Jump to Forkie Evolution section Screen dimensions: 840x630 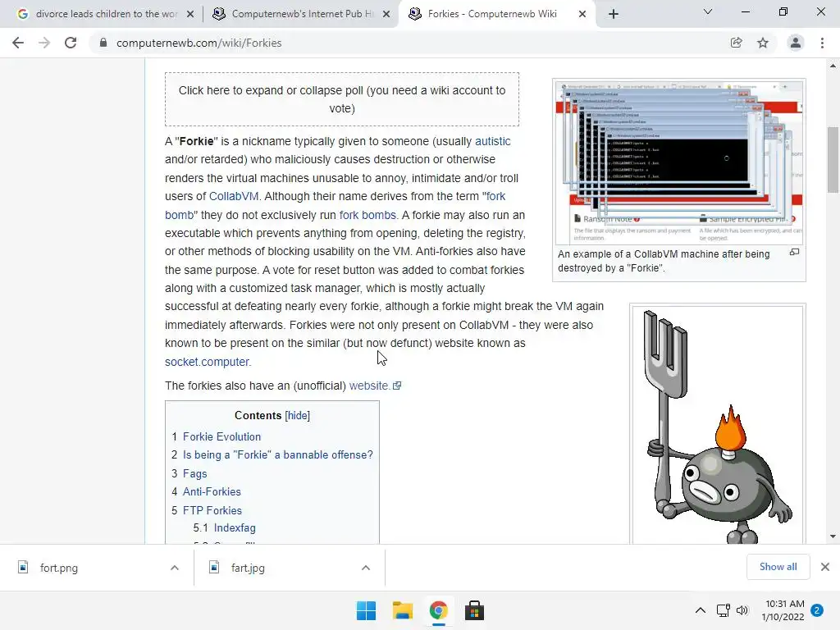click(221, 436)
